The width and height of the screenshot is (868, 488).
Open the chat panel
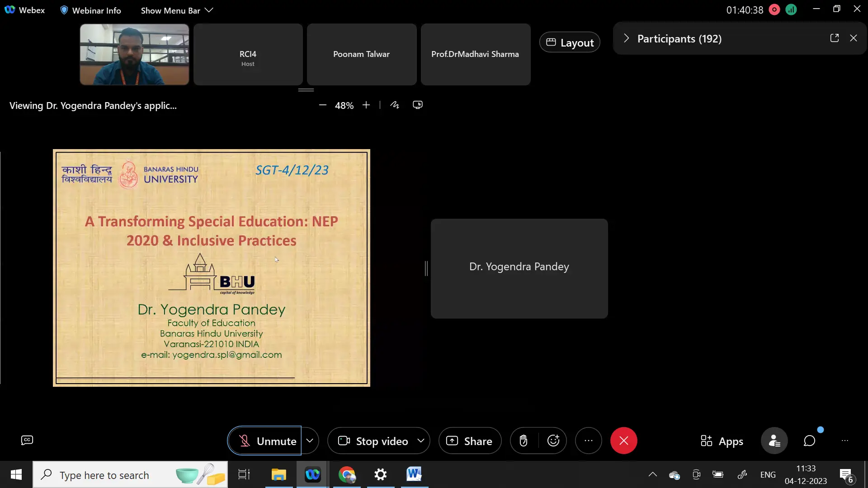pos(809,441)
